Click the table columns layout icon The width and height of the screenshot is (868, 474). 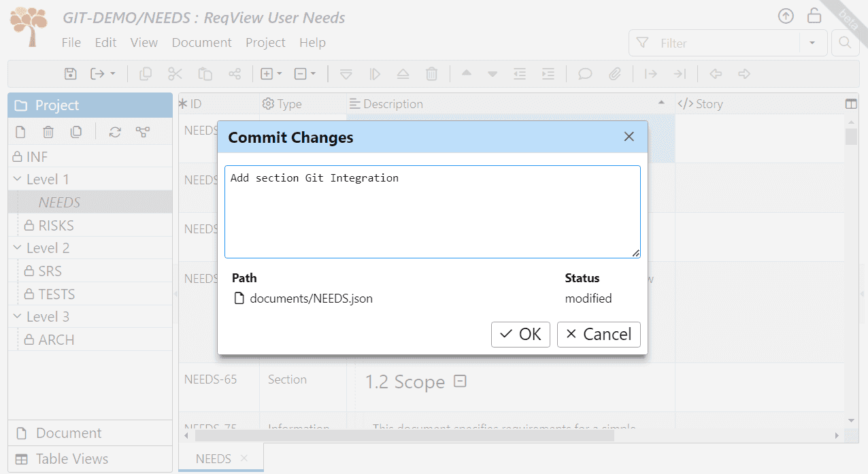coord(850,104)
